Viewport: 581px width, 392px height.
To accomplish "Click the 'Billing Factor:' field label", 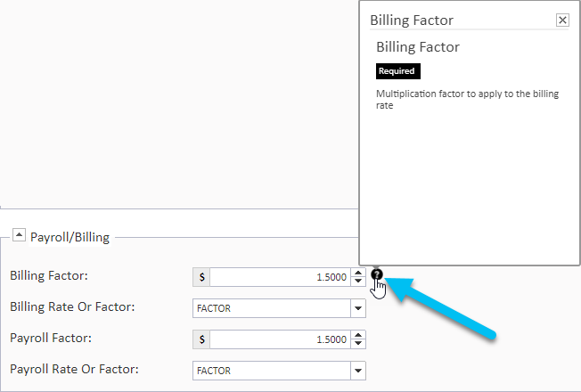I will pos(49,275).
